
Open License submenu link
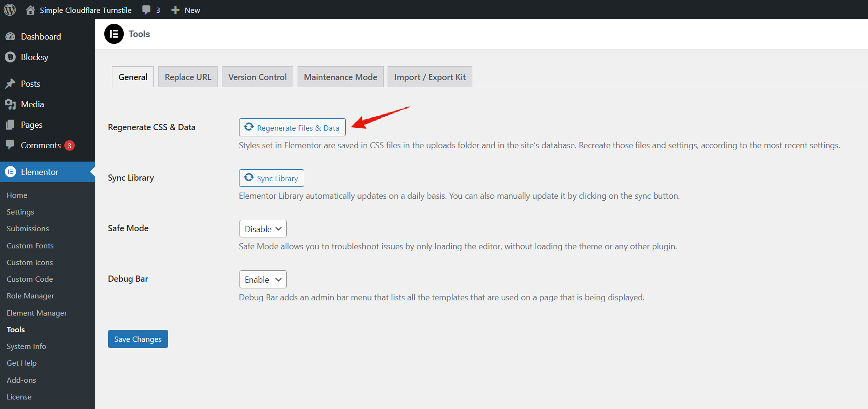(x=19, y=397)
